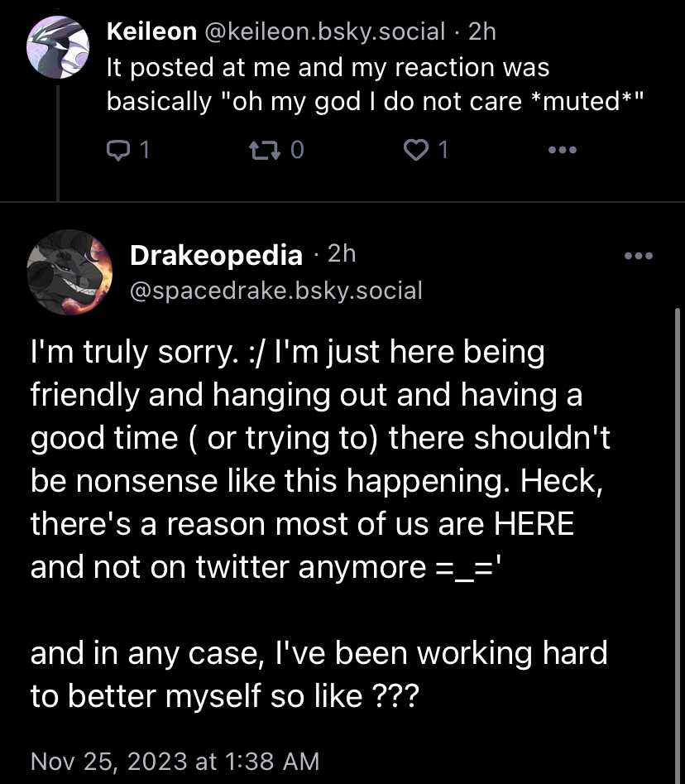Click the Nov 25, 2023 at 1:38 AM date

[175, 762]
